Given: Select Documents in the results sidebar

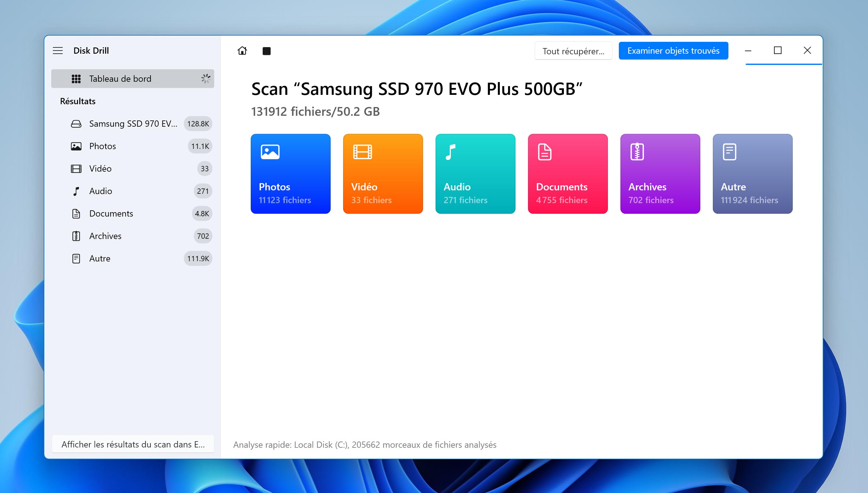Looking at the screenshot, I should (111, 214).
